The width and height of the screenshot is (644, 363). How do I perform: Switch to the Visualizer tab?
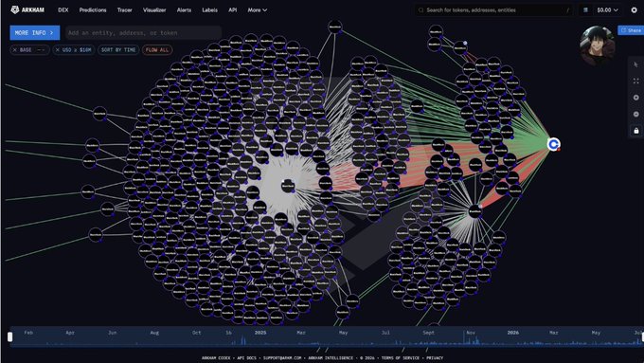pyautogui.click(x=154, y=9)
